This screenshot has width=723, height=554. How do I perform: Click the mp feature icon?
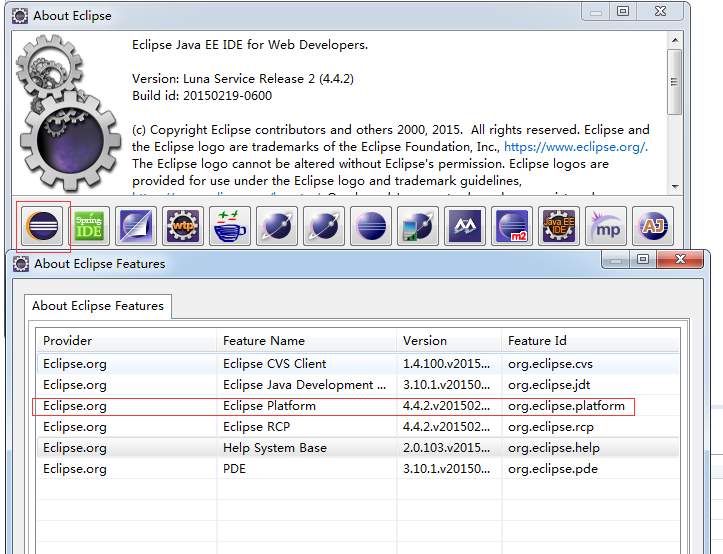coord(606,226)
